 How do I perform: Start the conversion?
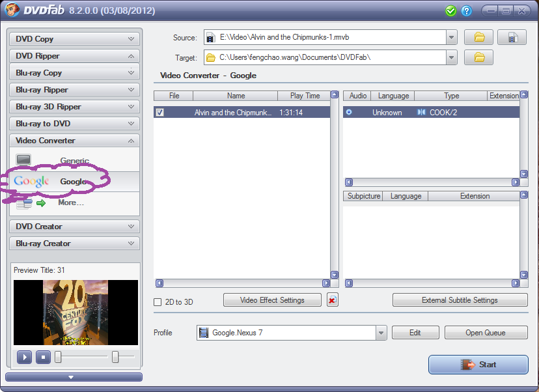click(x=478, y=365)
